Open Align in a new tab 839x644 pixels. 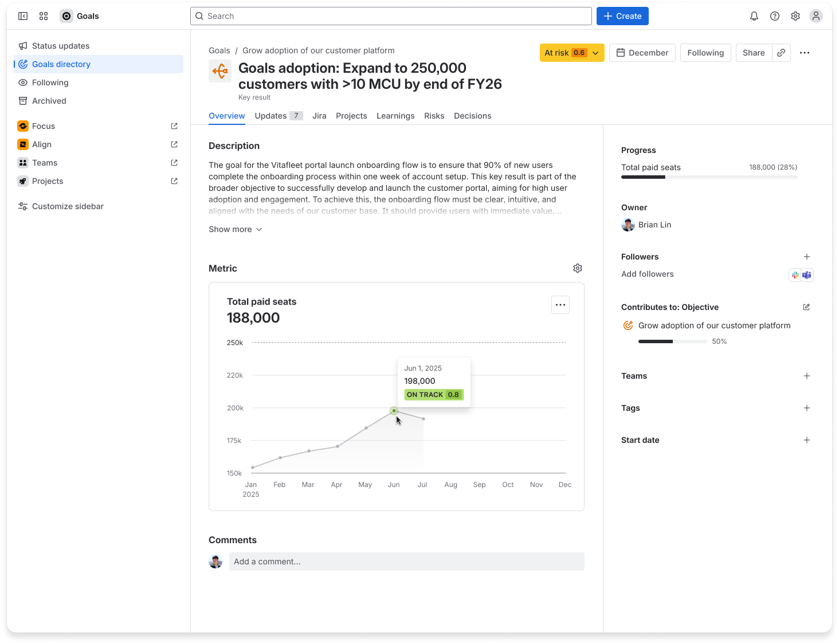pos(174,144)
